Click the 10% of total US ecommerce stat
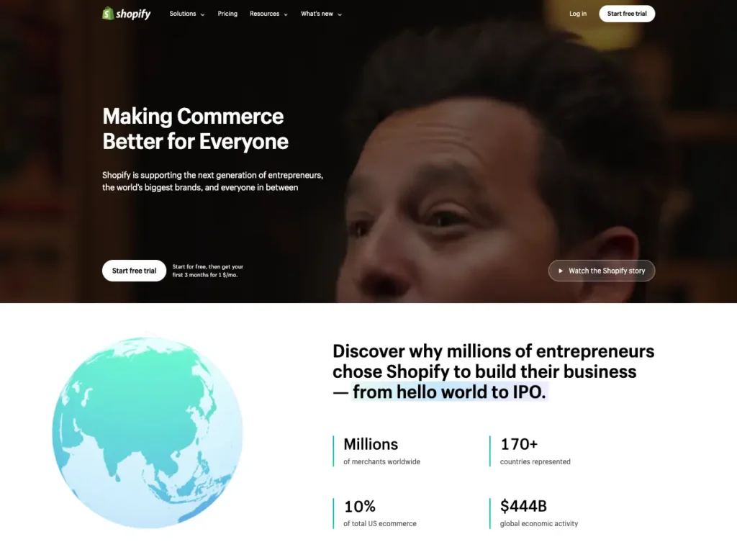 pyautogui.click(x=380, y=513)
